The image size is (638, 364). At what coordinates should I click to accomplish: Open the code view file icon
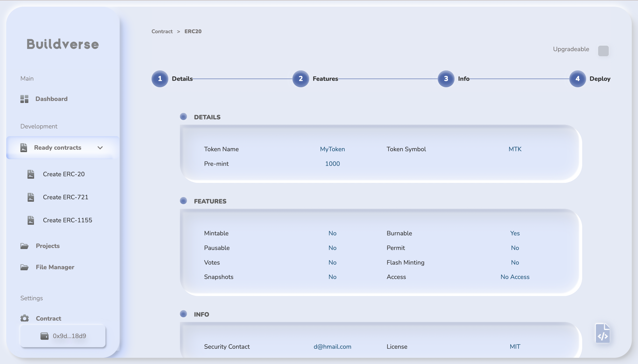click(603, 333)
